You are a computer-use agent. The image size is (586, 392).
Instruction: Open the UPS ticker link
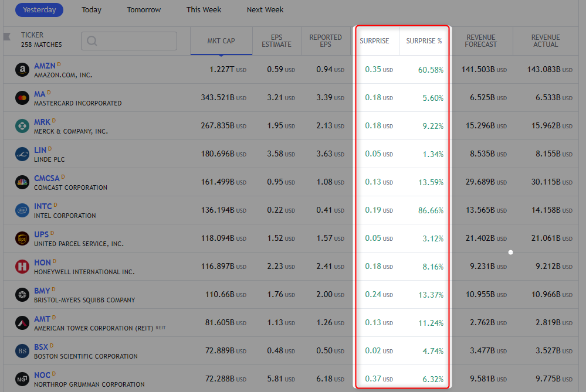pos(42,234)
